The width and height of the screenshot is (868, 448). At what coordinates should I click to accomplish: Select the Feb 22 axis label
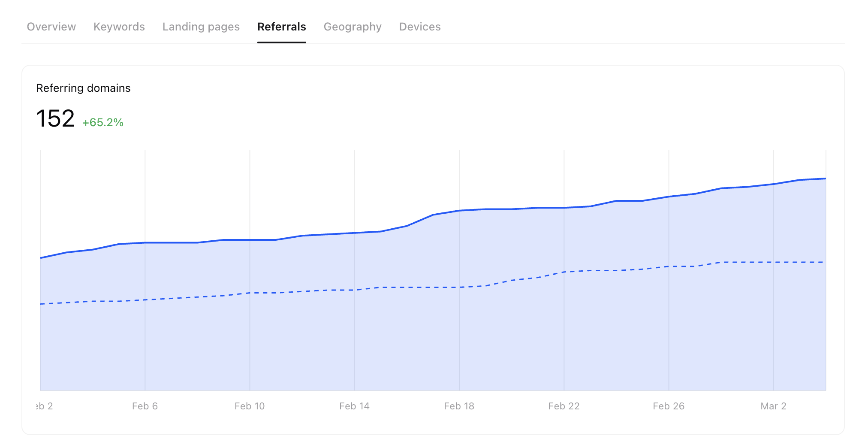[564, 406]
